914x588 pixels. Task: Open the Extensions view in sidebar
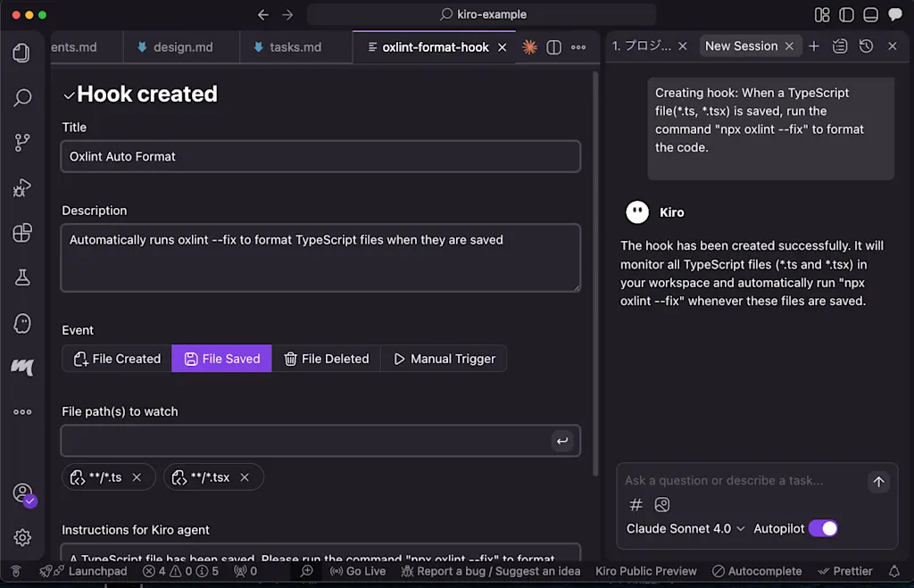pos(22,233)
